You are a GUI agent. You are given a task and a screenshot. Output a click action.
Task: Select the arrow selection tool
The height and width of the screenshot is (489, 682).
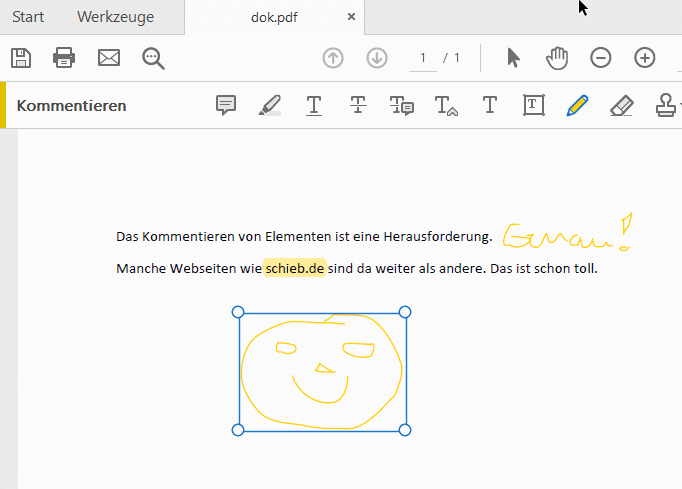point(513,58)
